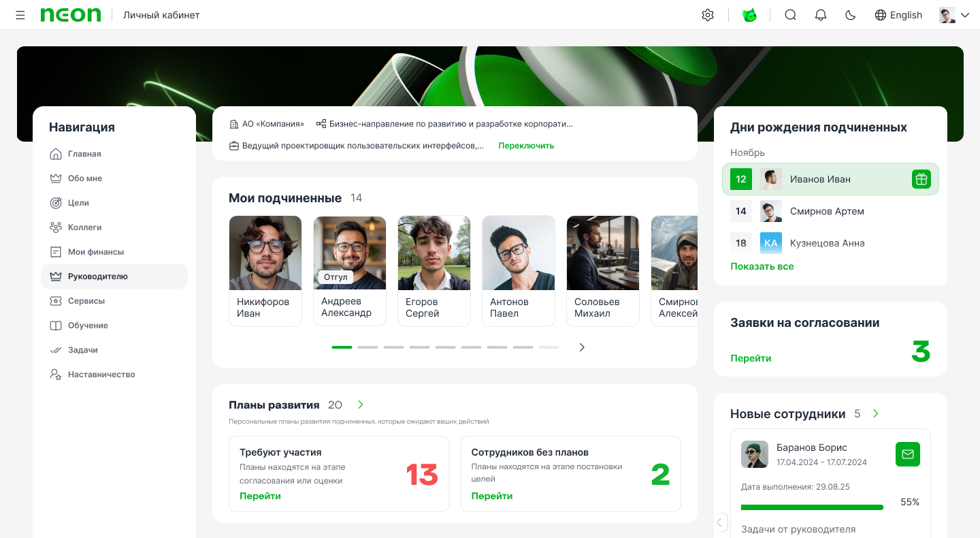Open Егоров Сергей subordinate card

(434, 271)
